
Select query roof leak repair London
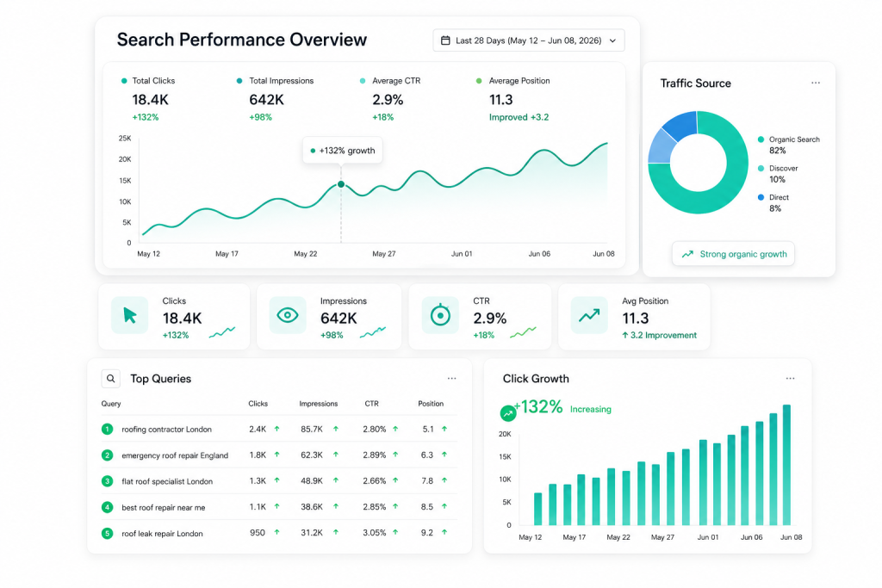(162, 534)
